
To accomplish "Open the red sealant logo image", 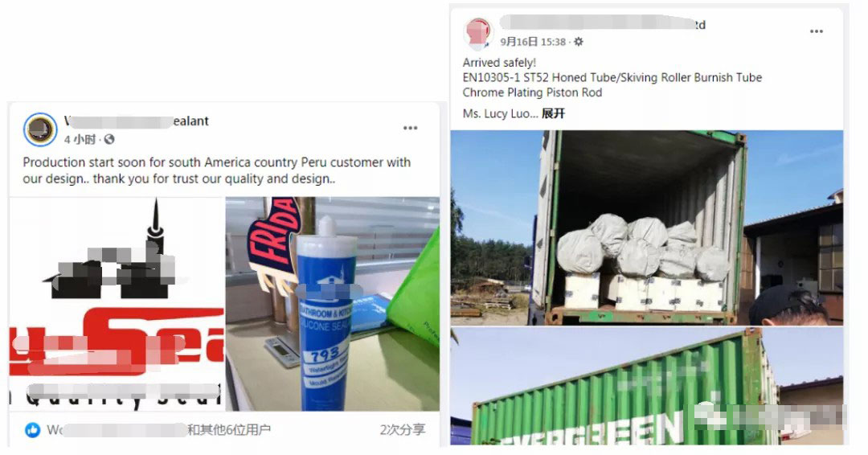I will 117,304.
